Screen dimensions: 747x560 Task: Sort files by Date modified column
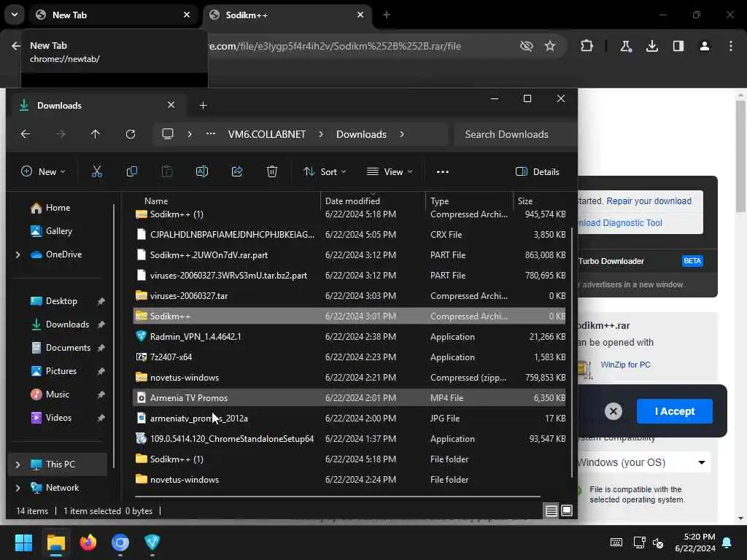[373, 201]
